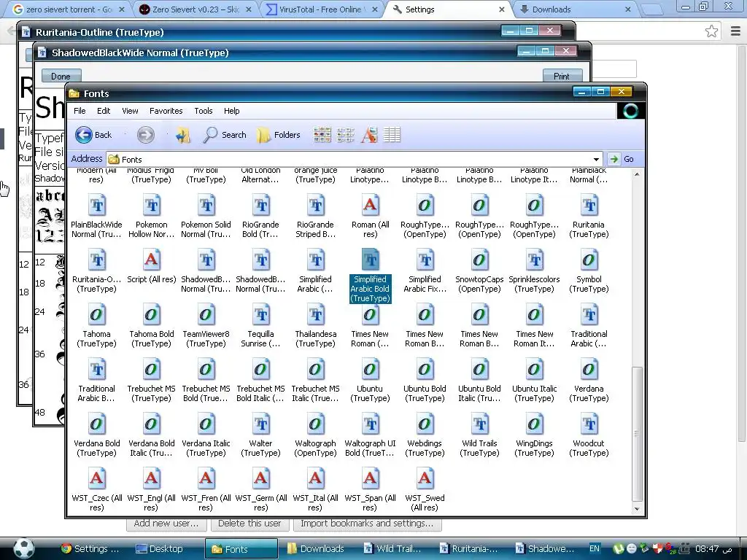Select Tahoma Bold (TrueType) font
The image size is (747, 560).
coord(152,326)
